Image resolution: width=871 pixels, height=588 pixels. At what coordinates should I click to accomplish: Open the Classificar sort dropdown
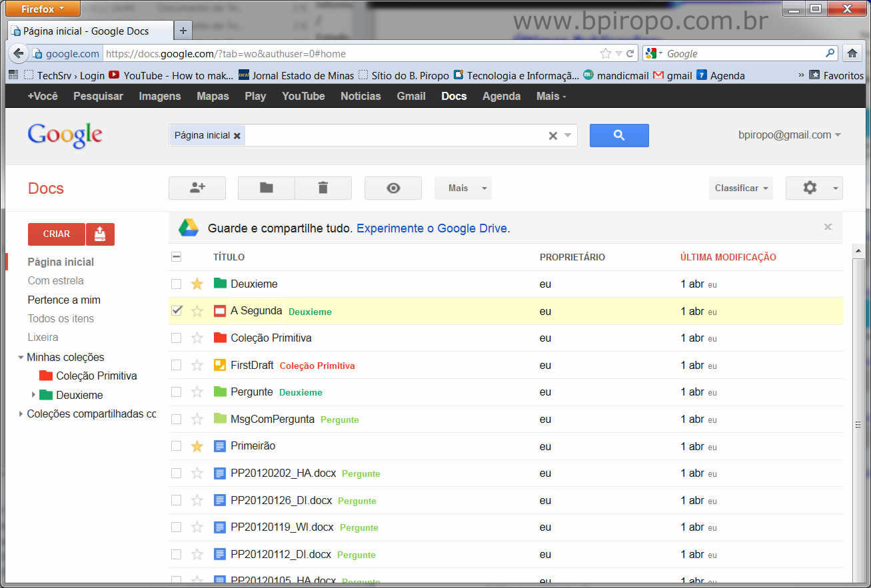[x=741, y=188]
